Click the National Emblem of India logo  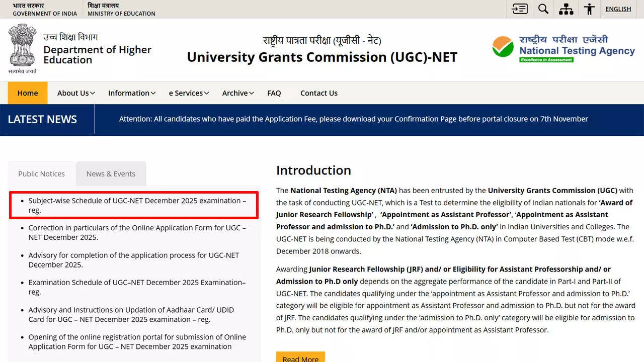(x=22, y=46)
